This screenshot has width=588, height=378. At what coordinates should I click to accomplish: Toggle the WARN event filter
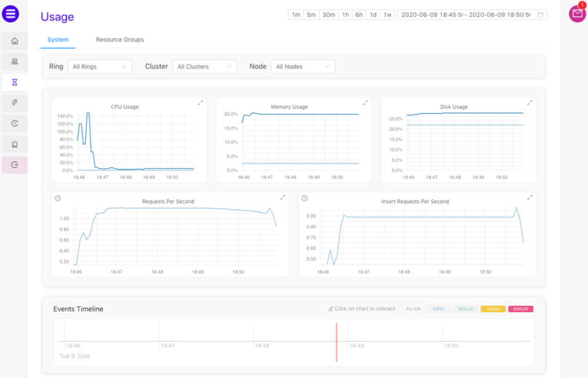(493, 309)
